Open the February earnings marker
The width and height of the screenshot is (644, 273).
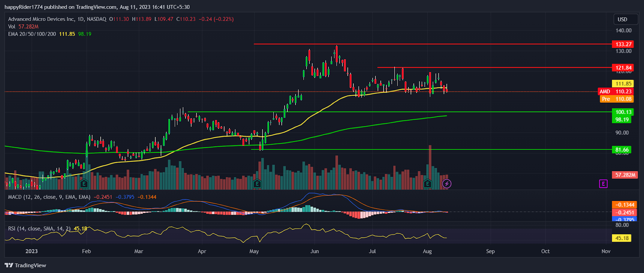point(84,184)
